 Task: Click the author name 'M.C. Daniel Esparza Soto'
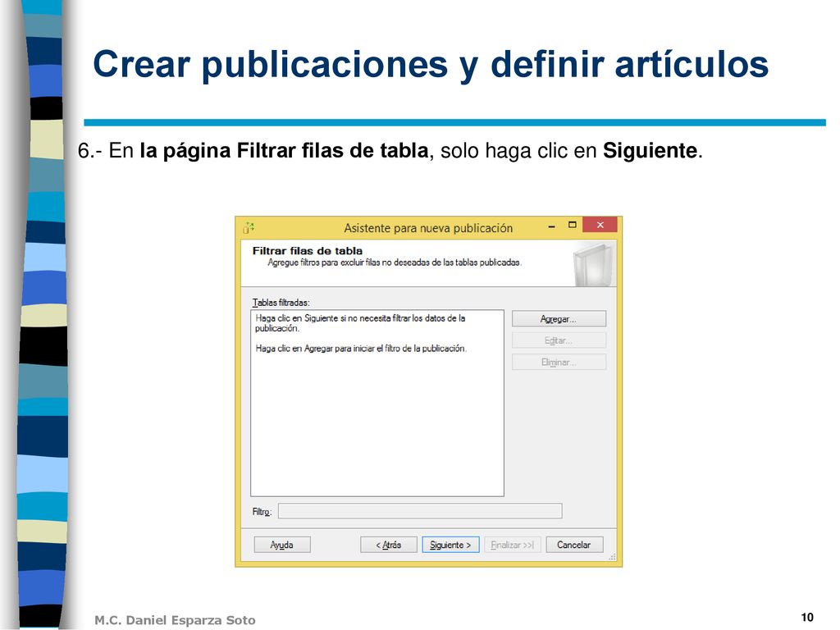[x=175, y=620]
